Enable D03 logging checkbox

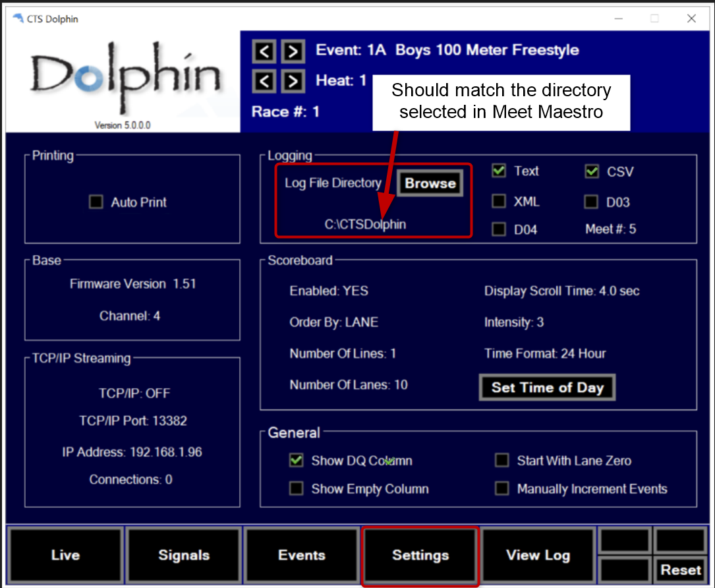[591, 202]
